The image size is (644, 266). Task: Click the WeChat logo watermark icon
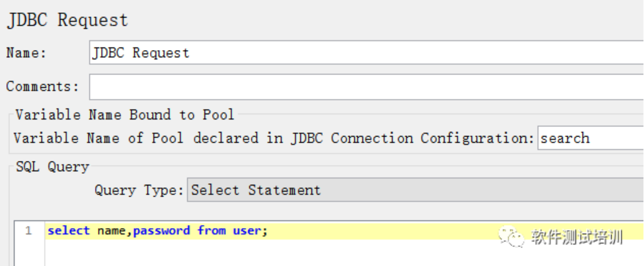511,237
